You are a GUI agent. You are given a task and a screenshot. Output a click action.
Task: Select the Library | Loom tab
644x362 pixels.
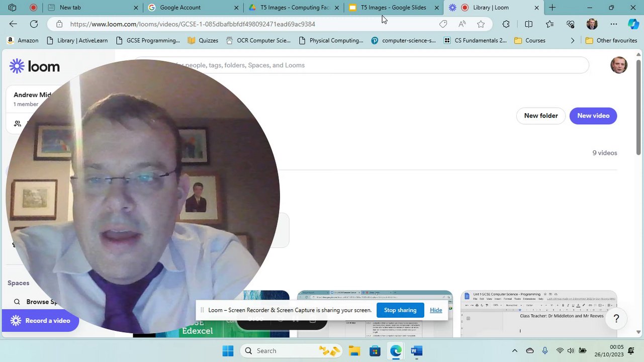(x=494, y=8)
